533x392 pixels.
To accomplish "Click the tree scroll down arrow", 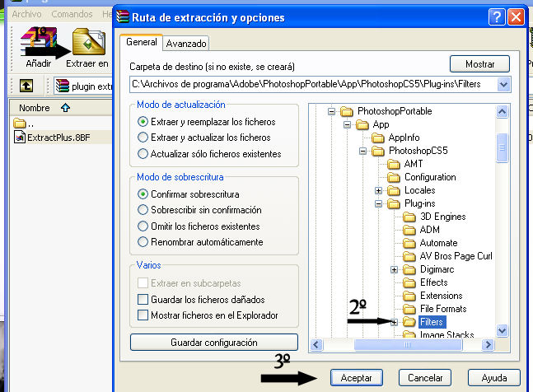I will [502, 330].
